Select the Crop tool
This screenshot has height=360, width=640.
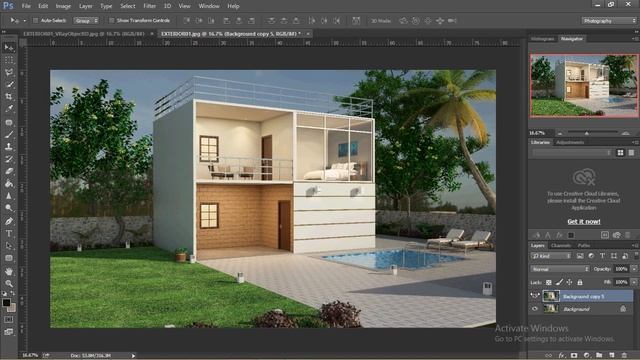click(x=9, y=97)
